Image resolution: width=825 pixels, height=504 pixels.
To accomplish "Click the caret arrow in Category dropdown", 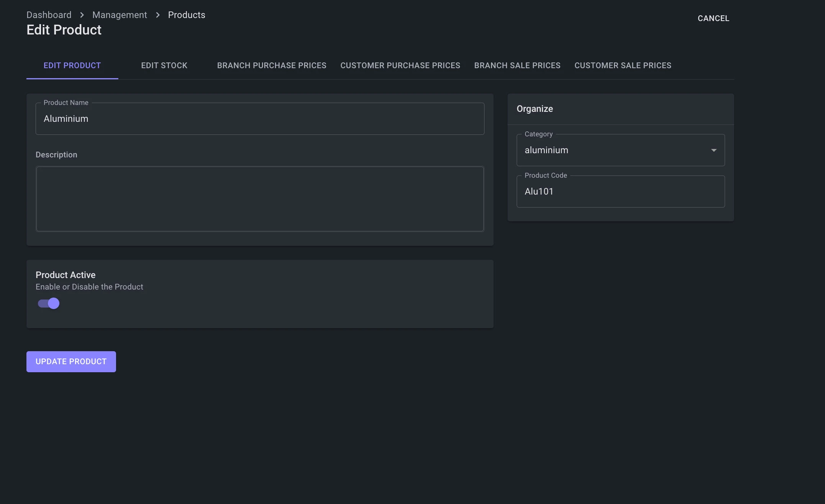I will click(x=714, y=150).
